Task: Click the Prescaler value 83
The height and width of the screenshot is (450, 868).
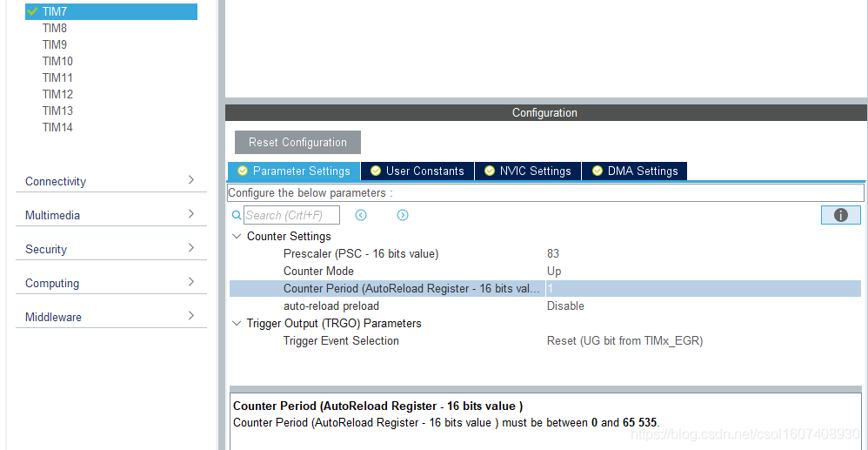Action: pyautogui.click(x=553, y=254)
